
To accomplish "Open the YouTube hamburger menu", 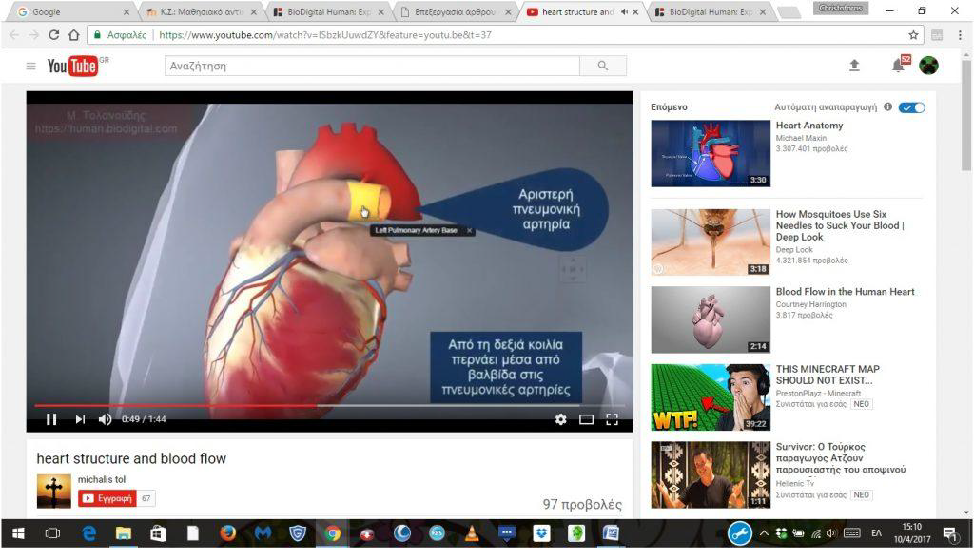I will pyautogui.click(x=30, y=66).
